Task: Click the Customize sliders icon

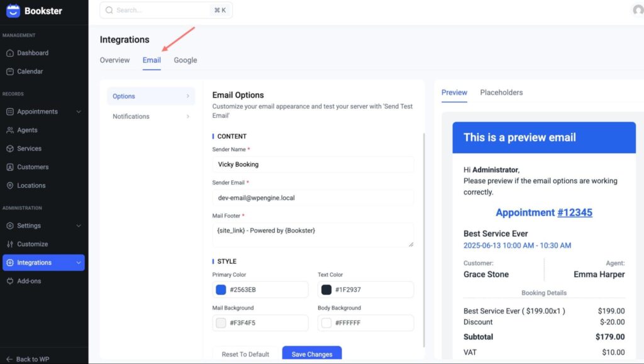Action: pyautogui.click(x=10, y=244)
